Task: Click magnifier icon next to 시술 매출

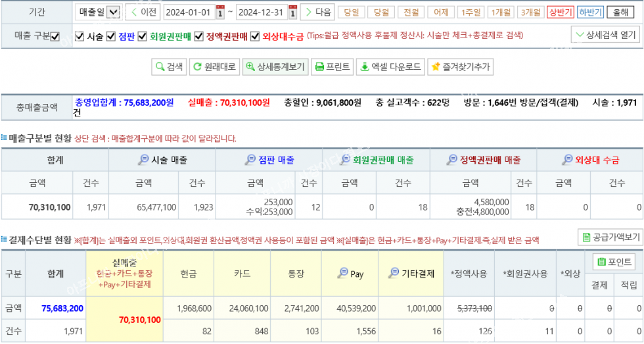Action: point(143,160)
